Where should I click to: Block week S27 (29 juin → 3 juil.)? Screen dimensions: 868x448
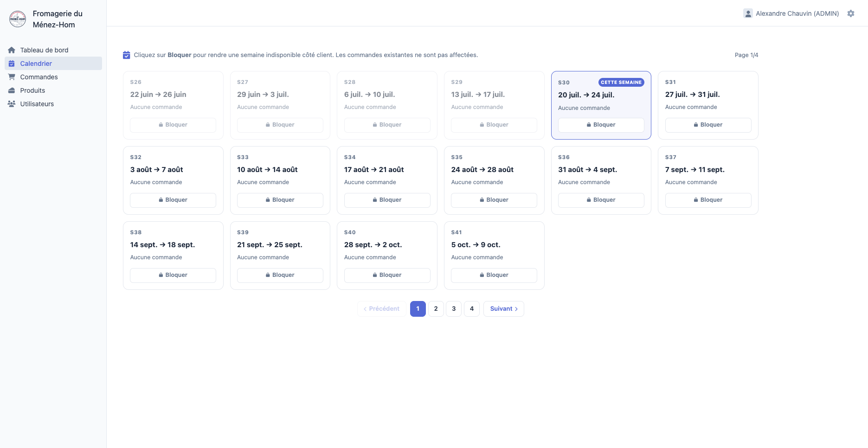coord(280,125)
